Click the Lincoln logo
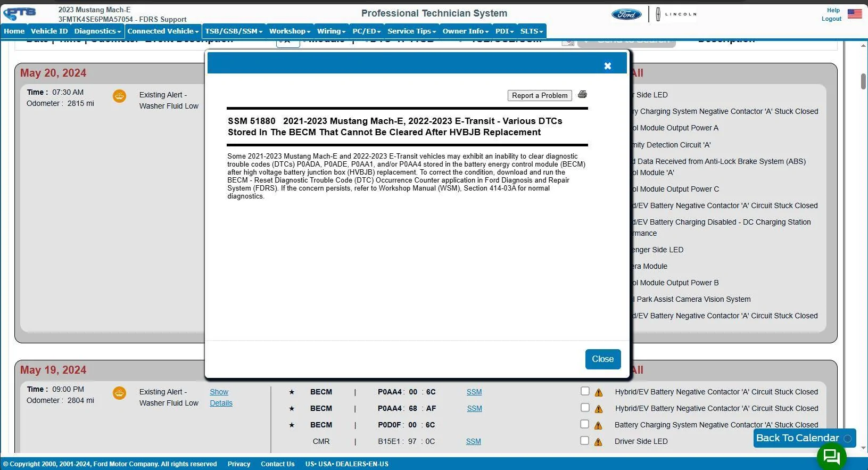The image size is (868, 470). tap(676, 14)
